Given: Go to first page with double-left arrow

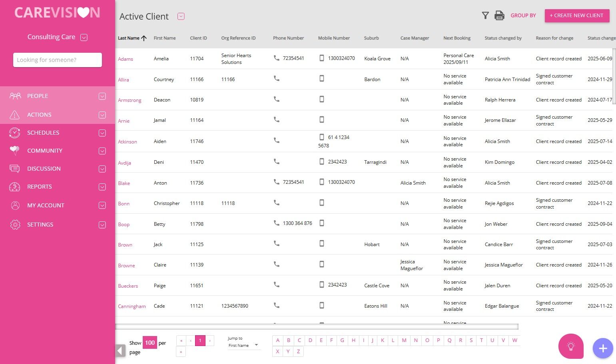Looking at the screenshot, I should pos(181,341).
